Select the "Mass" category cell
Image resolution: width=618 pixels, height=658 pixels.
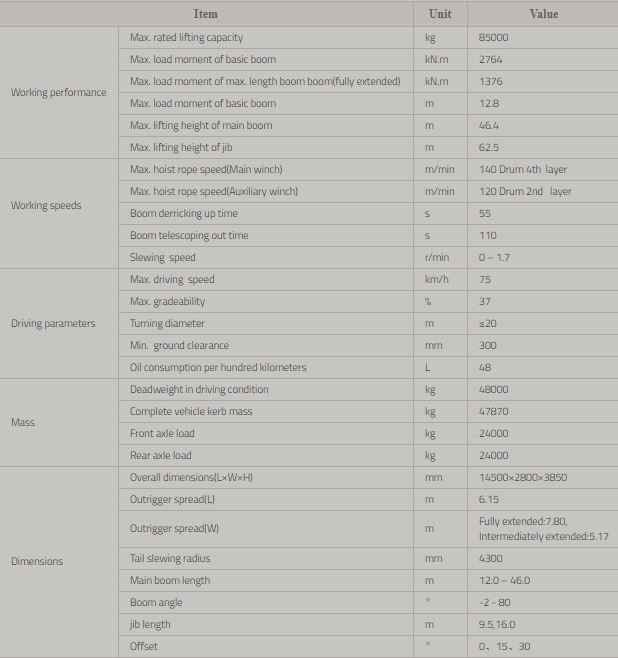[x=23, y=423]
